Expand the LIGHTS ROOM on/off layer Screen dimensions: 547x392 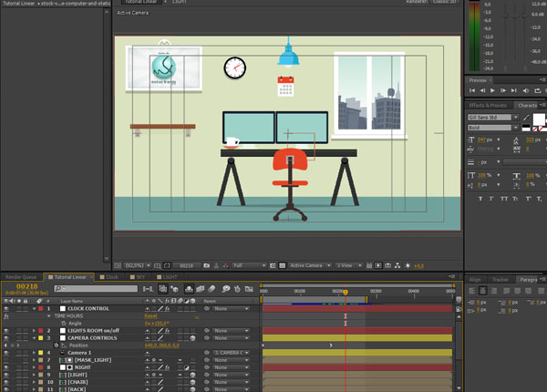pyautogui.click(x=34, y=331)
